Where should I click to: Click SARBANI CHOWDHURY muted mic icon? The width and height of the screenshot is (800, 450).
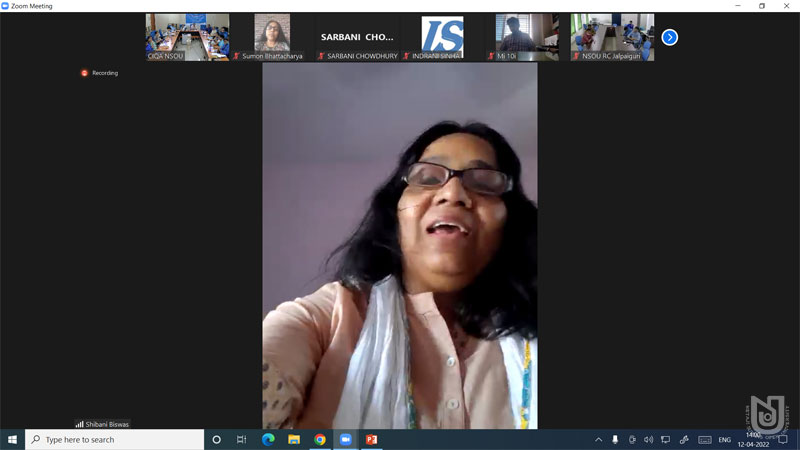321,56
